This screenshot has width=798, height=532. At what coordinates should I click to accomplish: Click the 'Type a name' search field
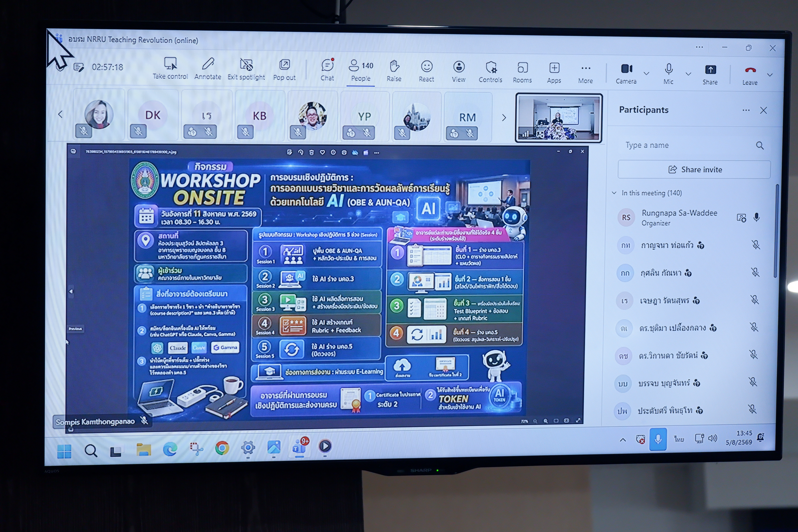694,145
